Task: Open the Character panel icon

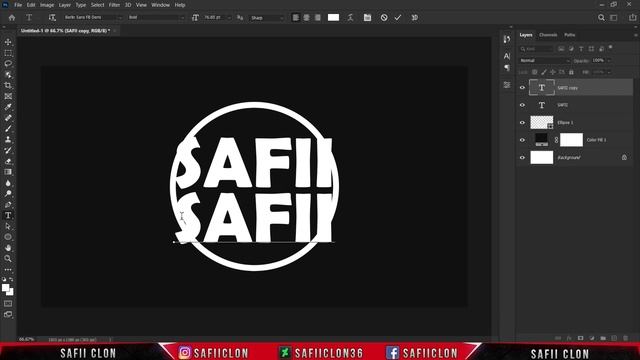Action: pyautogui.click(x=507, y=56)
